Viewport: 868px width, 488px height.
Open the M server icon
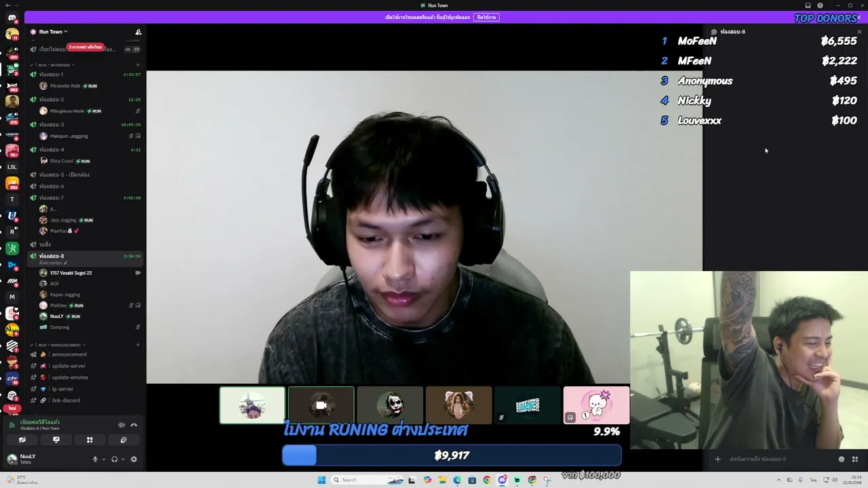coord(12,297)
